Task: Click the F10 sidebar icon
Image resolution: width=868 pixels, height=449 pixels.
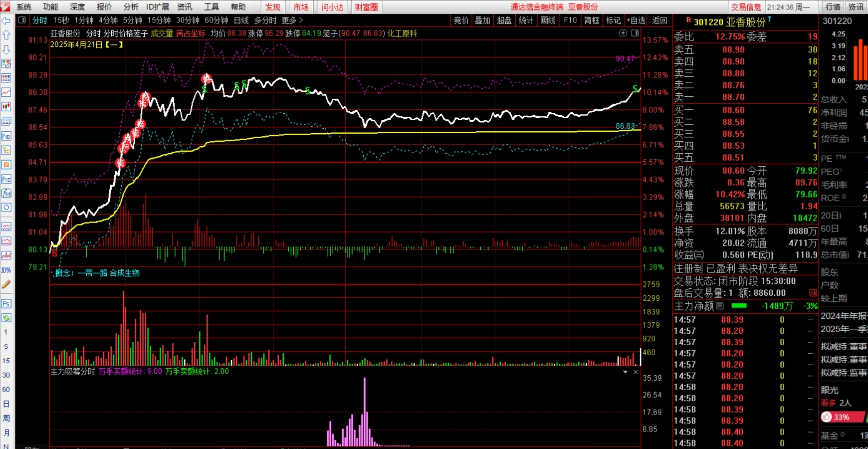Action: tap(6, 136)
